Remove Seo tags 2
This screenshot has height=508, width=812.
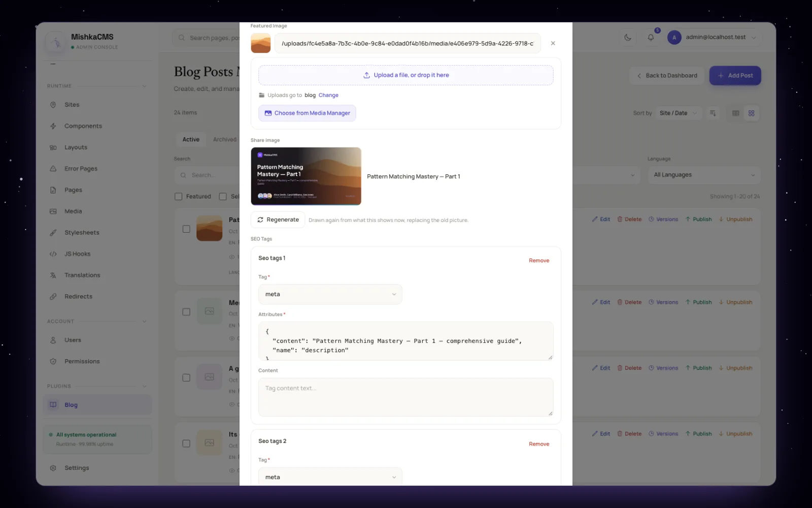(539, 444)
